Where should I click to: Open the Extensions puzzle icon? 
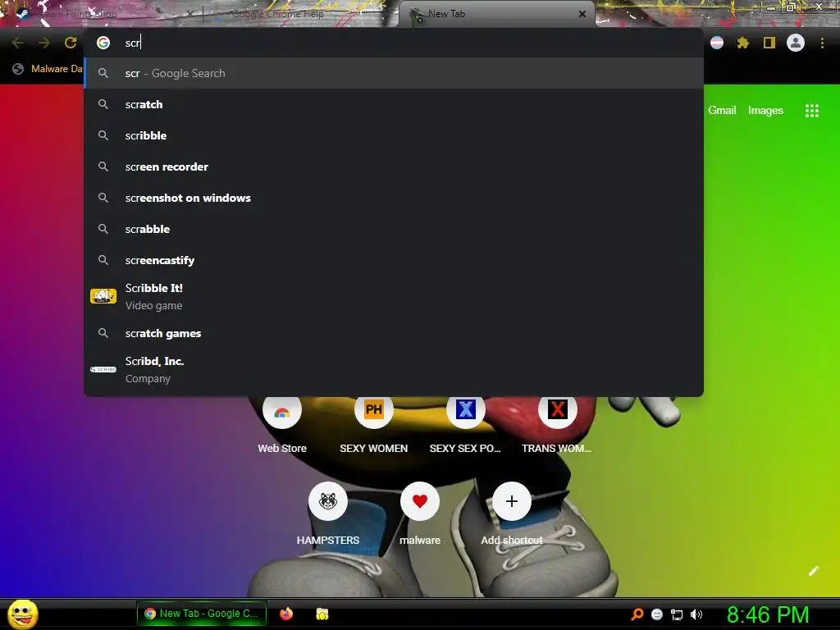743,43
